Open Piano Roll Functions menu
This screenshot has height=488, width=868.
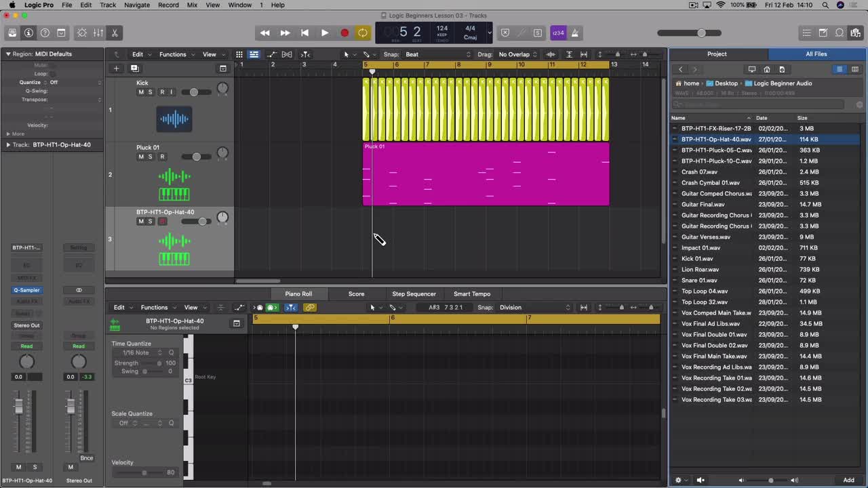pos(157,307)
